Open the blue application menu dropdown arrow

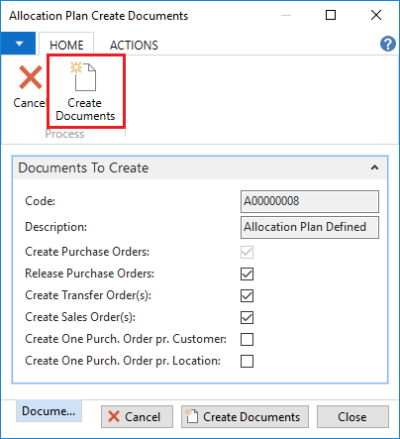pyautogui.click(x=18, y=43)
